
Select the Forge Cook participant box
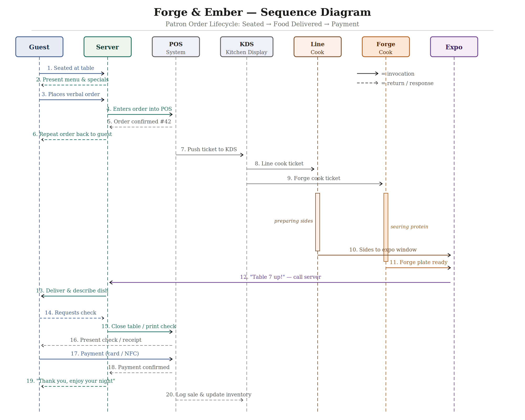pos(386,47)
